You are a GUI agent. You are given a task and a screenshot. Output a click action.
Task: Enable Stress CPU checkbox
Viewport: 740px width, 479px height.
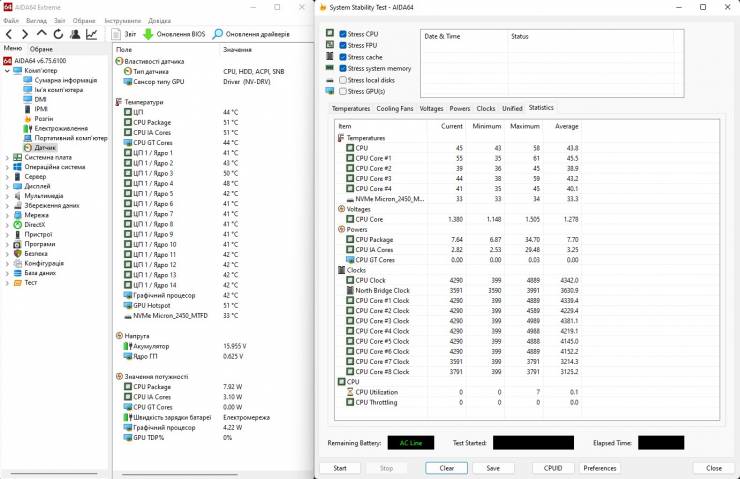343,34
